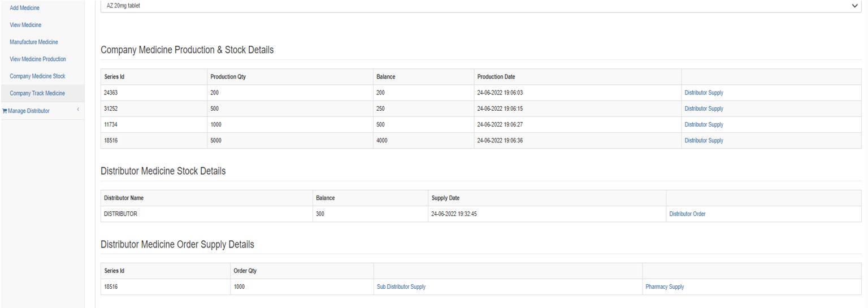Expand the Manage Distributor menu
The width and height of the screenshot is (868, 308).
(x=28, y=111)
